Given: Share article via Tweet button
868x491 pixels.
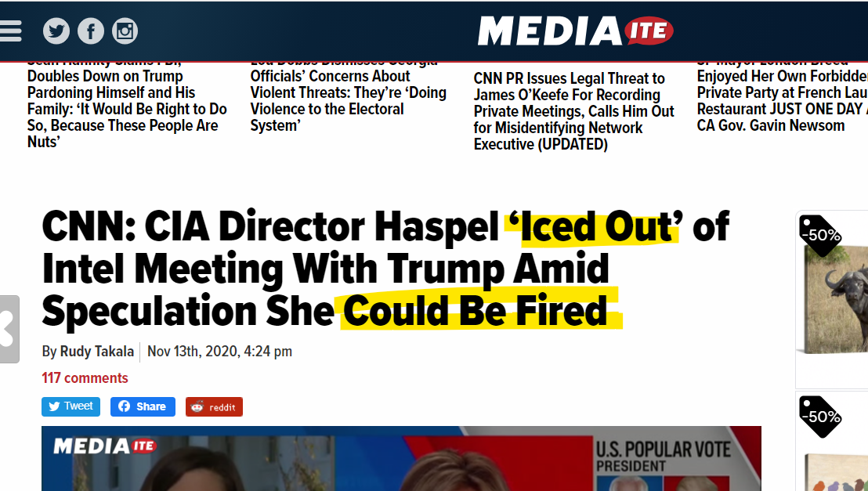Looking at the screenshot, I should pos(71,406).
